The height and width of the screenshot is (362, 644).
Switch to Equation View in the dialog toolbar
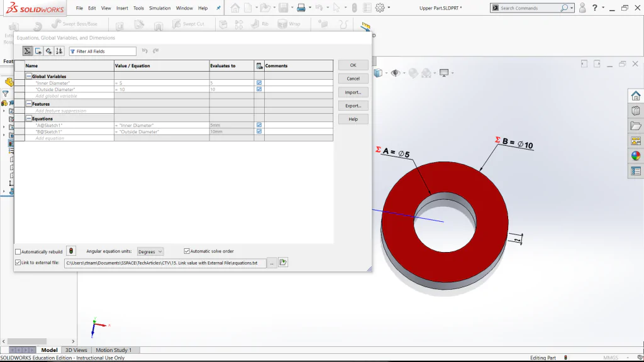pyautogui.click(x=27, y=52)
